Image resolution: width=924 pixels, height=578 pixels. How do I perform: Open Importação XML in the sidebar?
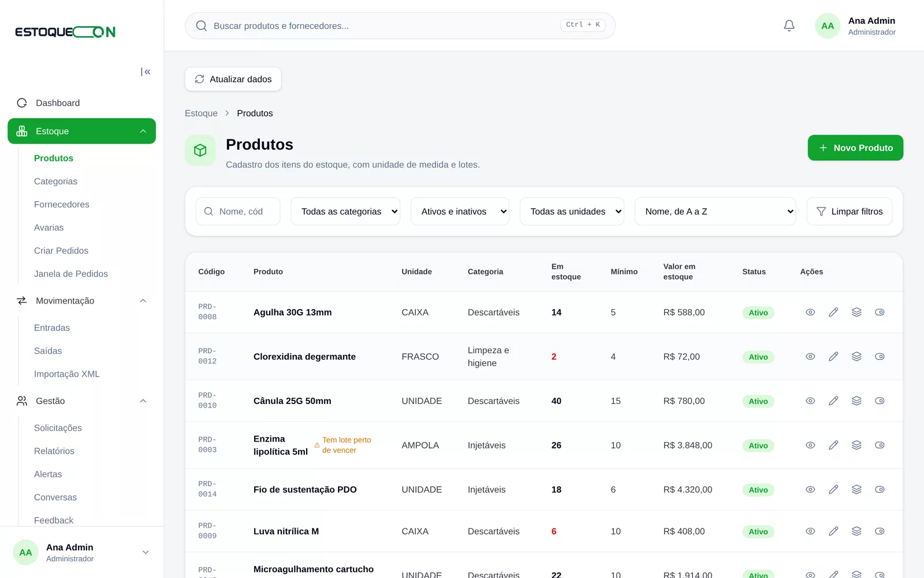pyautogui.click(x=67, y=374)
